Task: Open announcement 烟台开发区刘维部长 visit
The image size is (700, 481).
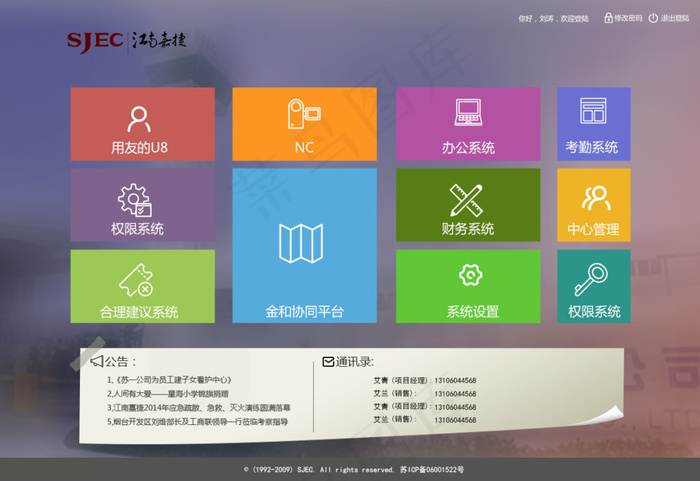Action: pos(197,422)
